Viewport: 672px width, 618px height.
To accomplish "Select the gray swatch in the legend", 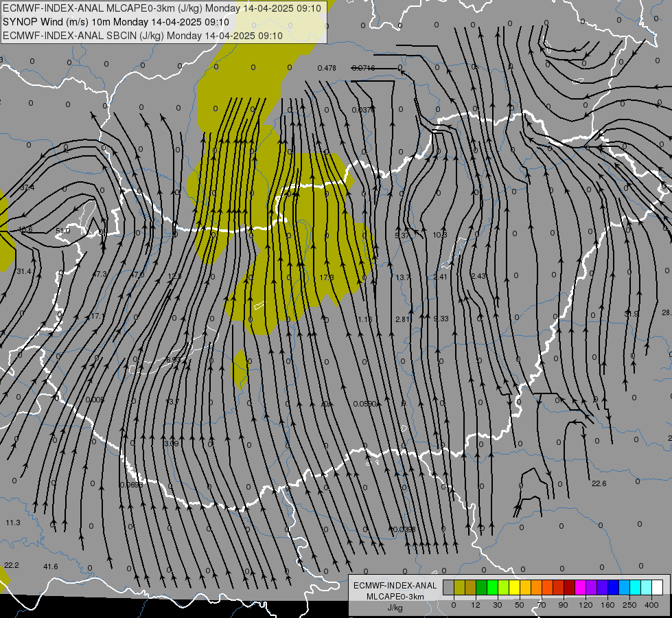I will click(449, 588).
